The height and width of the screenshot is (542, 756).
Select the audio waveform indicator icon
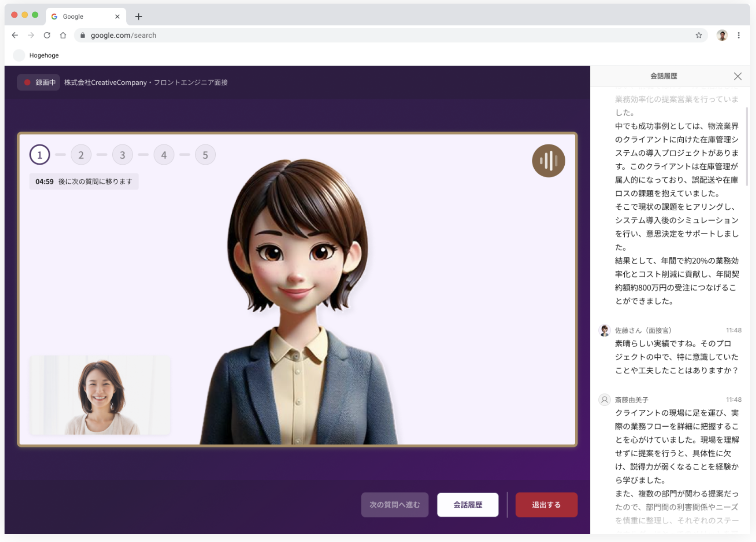548,161
